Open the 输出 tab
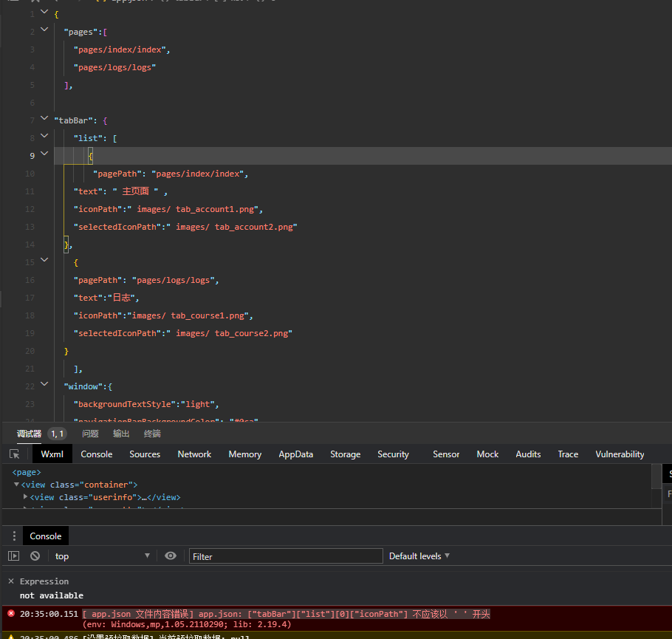This screenshot has height=639, width=672. [121, 434]
